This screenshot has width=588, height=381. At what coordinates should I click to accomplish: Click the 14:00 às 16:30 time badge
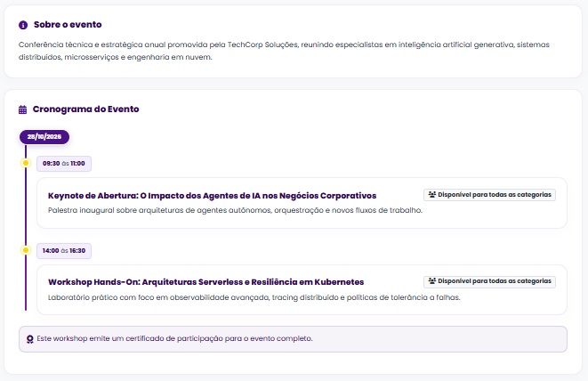pyautogui.click(x=64, y=251)
